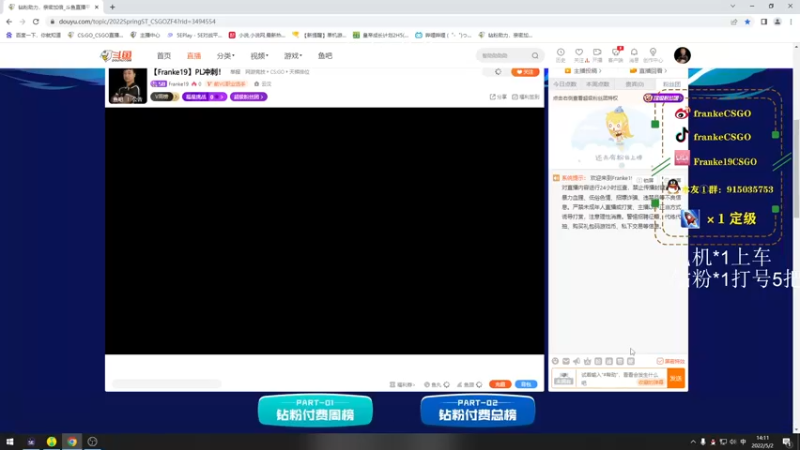Expand the menu left of 鱼丸 below the video
Viewport: 800px width, 450px height.
coord(403,384)
